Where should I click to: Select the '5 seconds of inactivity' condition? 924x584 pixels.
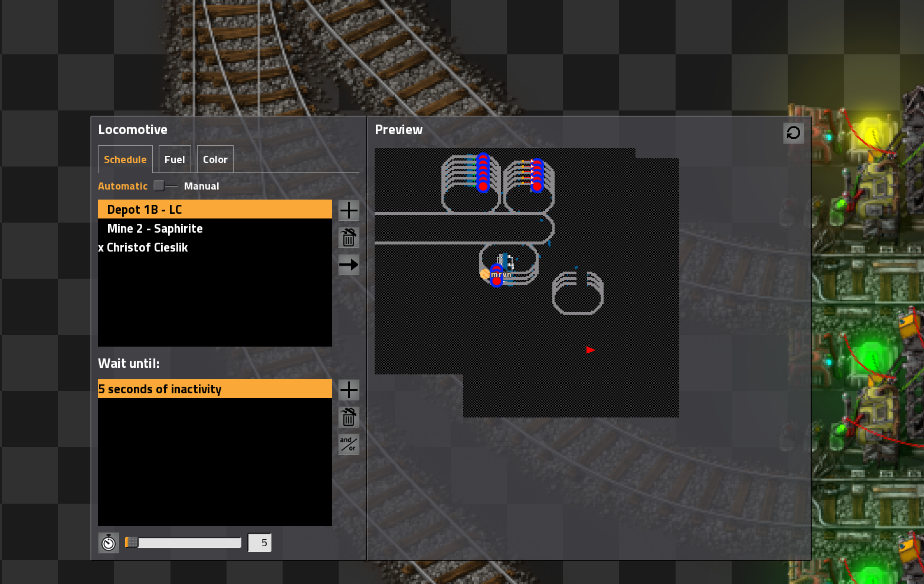(215, 389)
